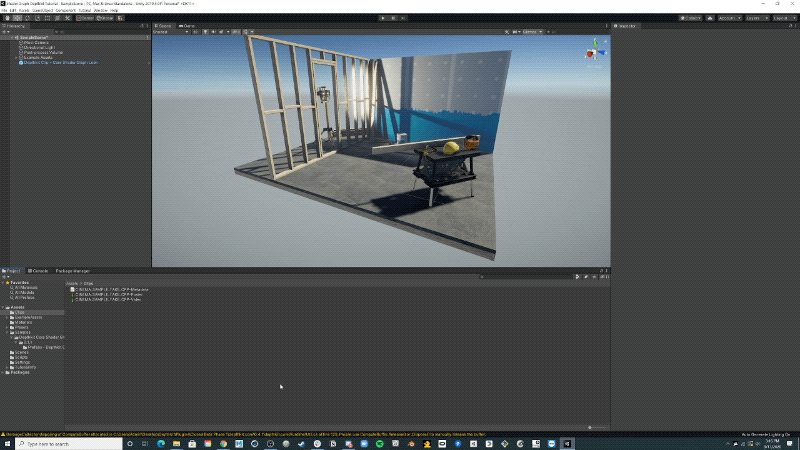Select the Hand tool in toolbar

[5, 18]
